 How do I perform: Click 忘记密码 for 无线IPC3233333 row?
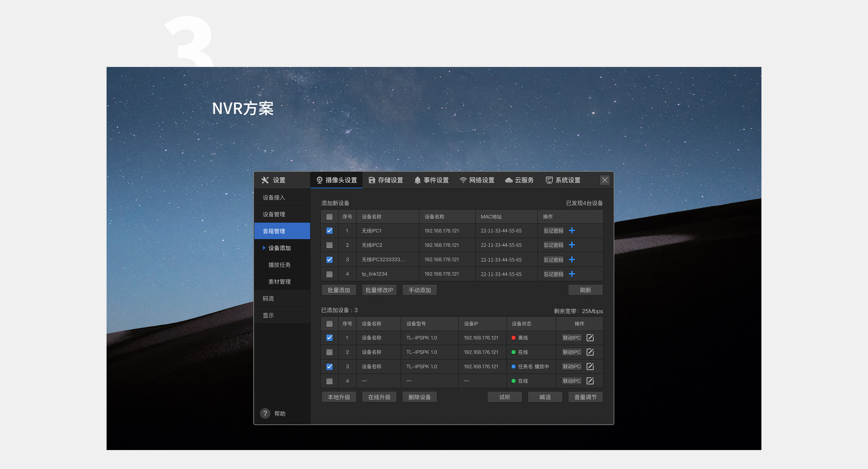(x=553, y=260)
